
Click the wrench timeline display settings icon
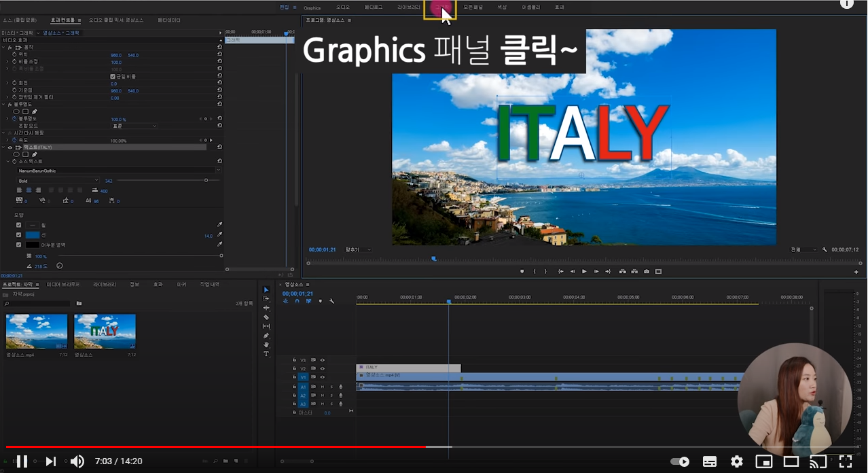331,301
